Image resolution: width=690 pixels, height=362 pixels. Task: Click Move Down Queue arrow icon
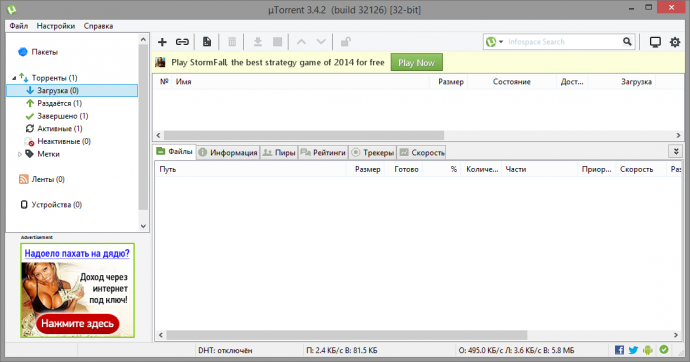point(321,42)
